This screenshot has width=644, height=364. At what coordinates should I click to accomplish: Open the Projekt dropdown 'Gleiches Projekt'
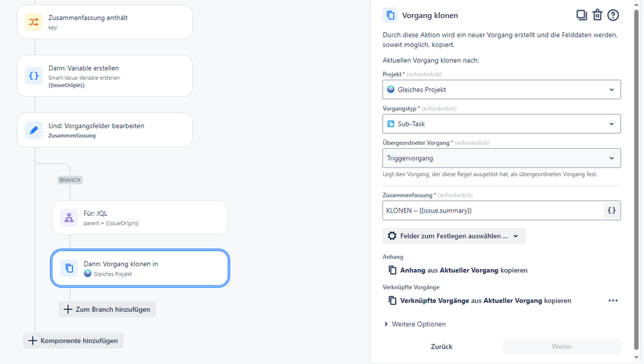coord(502,90)
